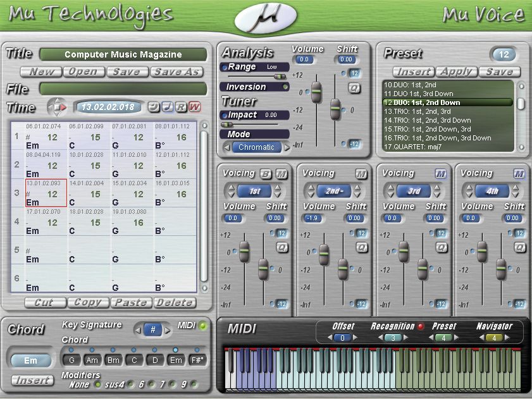The image size is (532, 399).
Task: Mute the 1st voicing with M button
Action: 281,174
